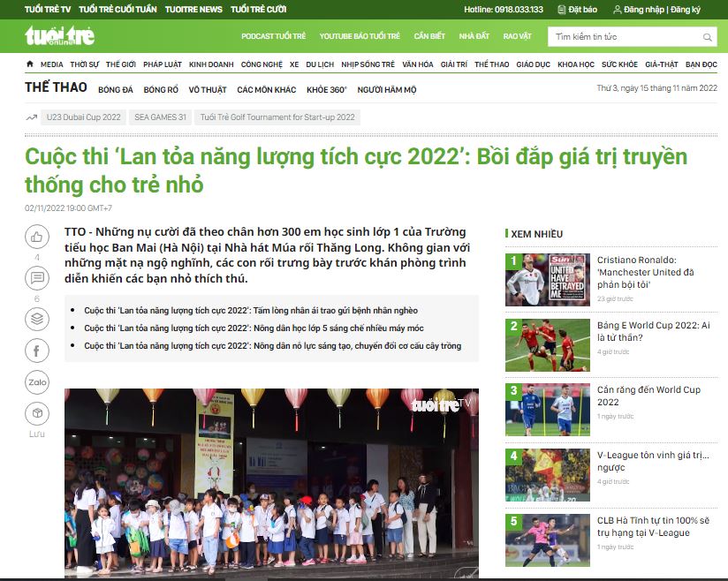The width and height of the screenshot is (728, 581).
Task: Switch to the TUỔI TRẺ CUỐI TUẦN tab
Action: (x=118, y=10)
